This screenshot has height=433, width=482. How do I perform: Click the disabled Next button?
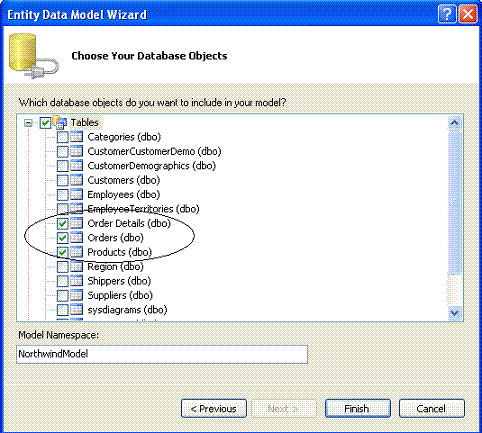tap(284, 409)
